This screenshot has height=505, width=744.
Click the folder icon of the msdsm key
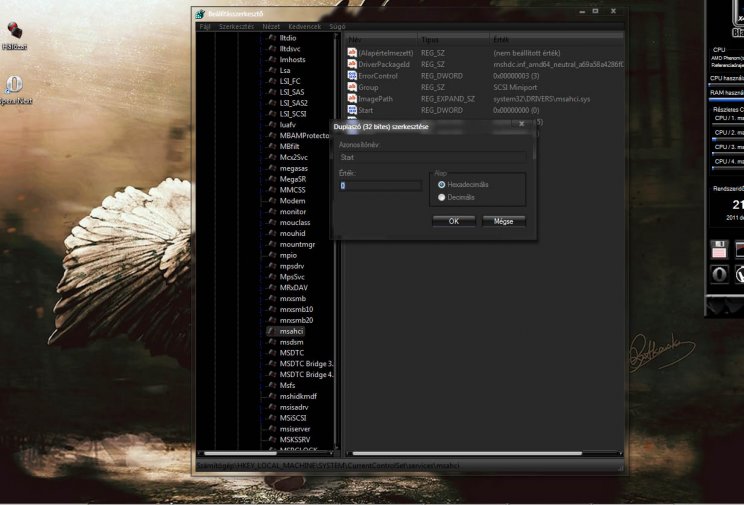[x=272, y=342]
